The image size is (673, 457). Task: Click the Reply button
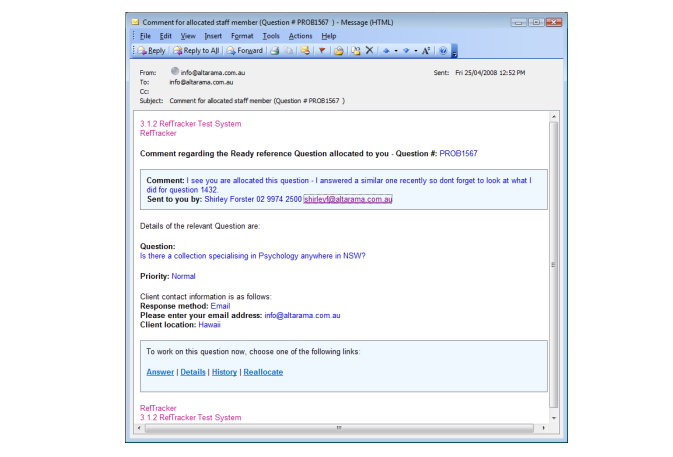(151, 51)
